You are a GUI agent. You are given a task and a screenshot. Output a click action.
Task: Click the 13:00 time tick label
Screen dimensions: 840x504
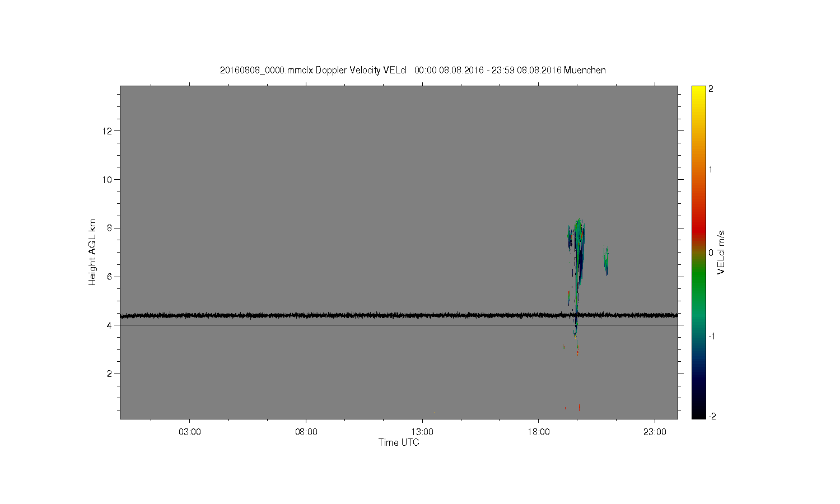[x=422, y=432]
